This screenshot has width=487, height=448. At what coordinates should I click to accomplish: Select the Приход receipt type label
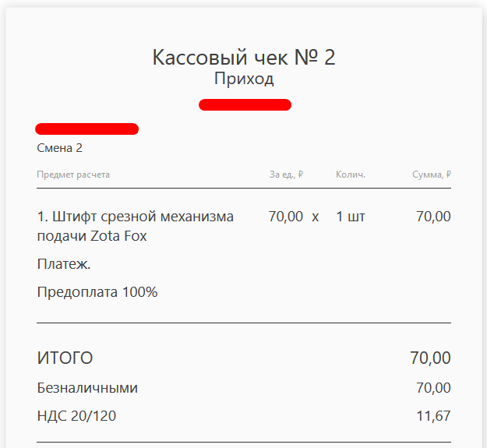pos(243,79)
